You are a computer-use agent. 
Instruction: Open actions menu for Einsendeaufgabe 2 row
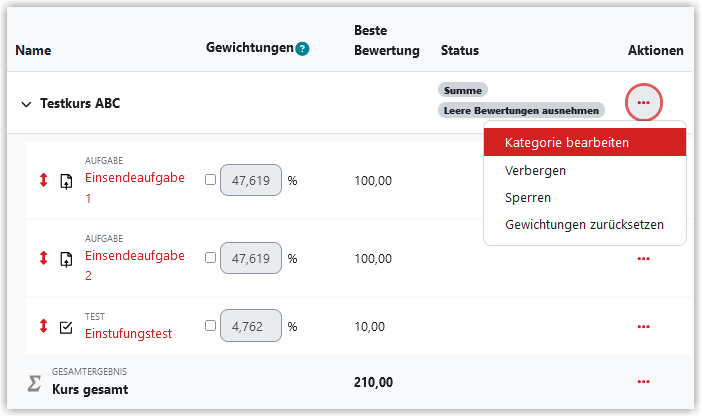643,258
